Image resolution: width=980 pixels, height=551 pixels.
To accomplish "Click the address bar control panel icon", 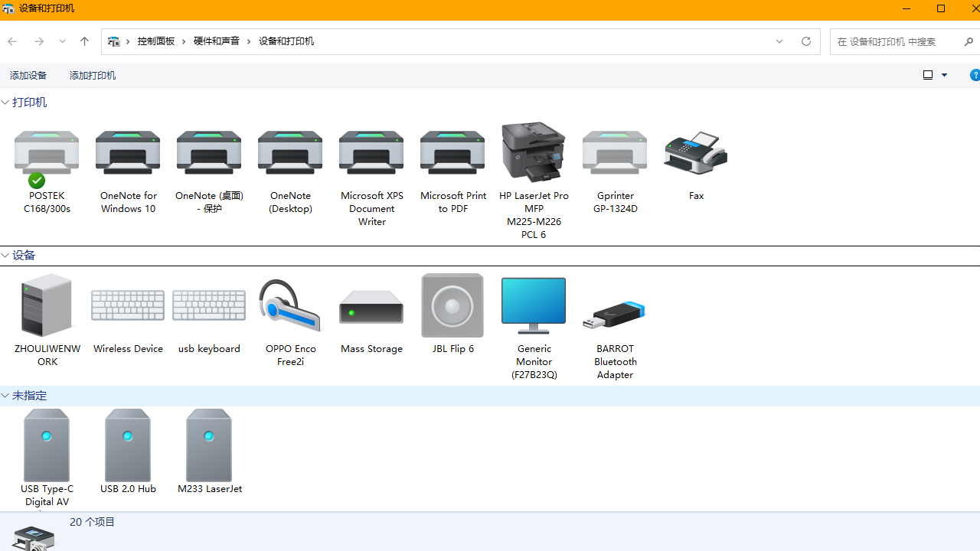I will point(114,41).
